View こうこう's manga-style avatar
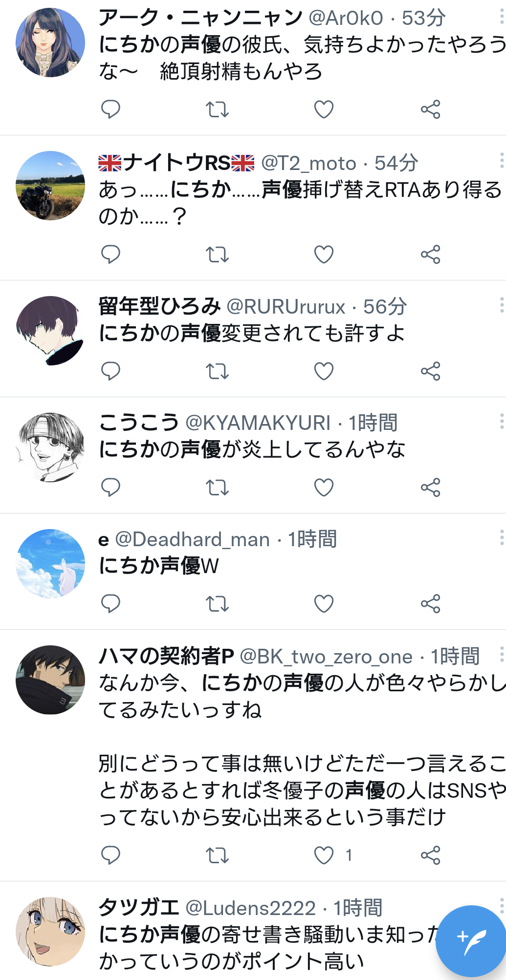The width and height of the screenshot is (506, 980). click(x=50, y=447)
